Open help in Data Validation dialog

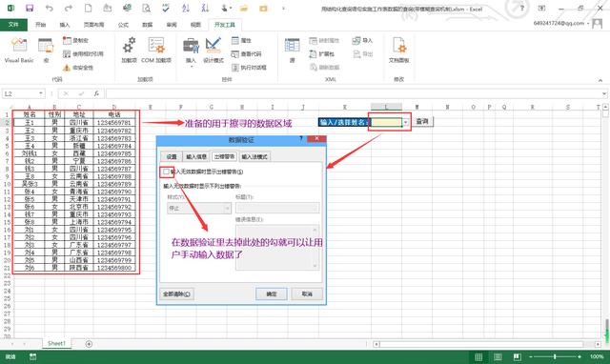click(x=301, y=139)
